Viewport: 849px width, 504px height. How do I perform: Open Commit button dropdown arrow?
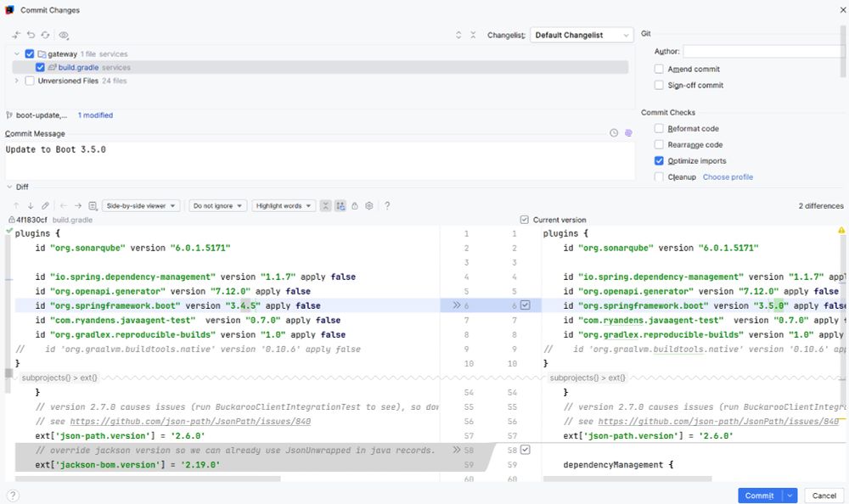coord(790,496)
